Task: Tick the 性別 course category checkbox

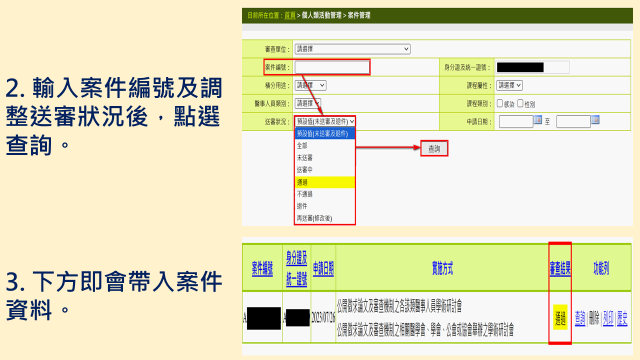Action: pos(520,103)
